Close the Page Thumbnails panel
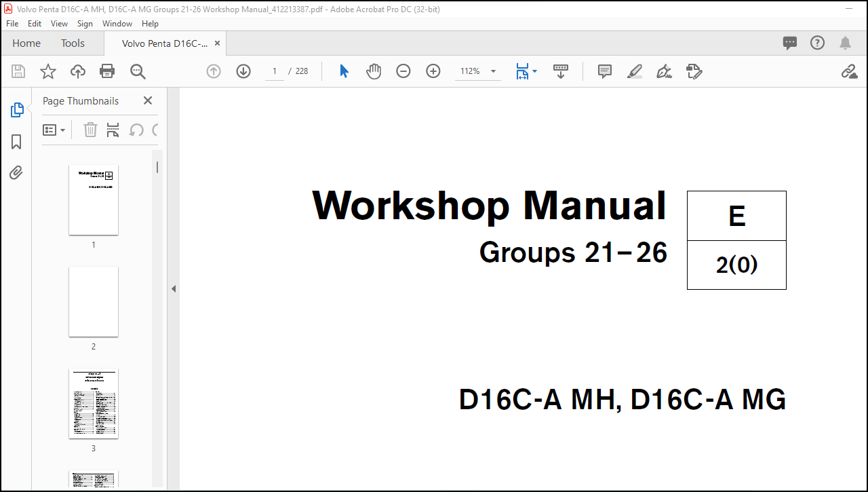Viewport: 868px width, 492px height. (x=148, y=100)
